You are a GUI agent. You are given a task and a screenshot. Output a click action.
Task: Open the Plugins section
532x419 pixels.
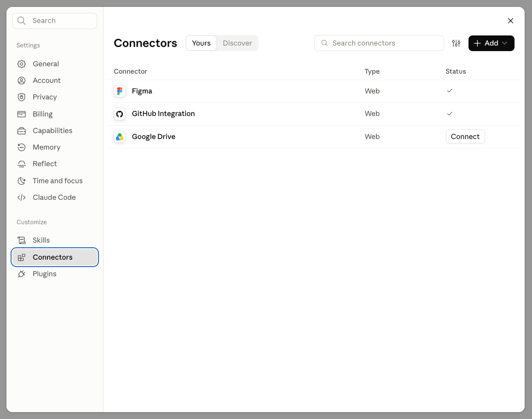(55, 274)
